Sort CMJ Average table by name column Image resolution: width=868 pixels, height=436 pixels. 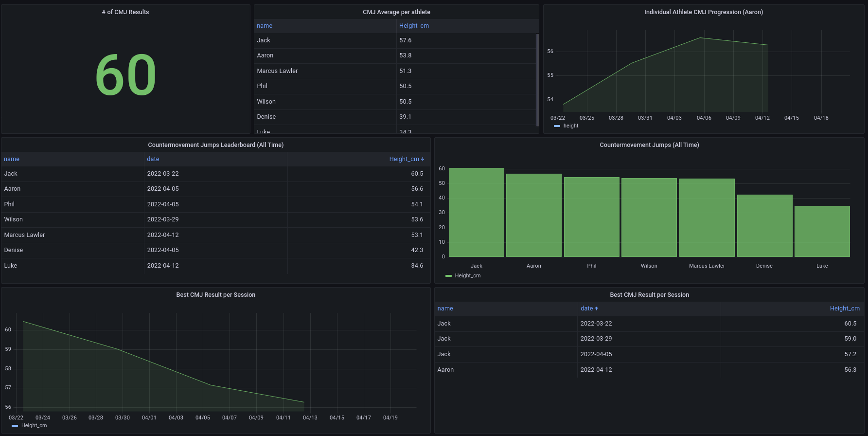point(265,26)
